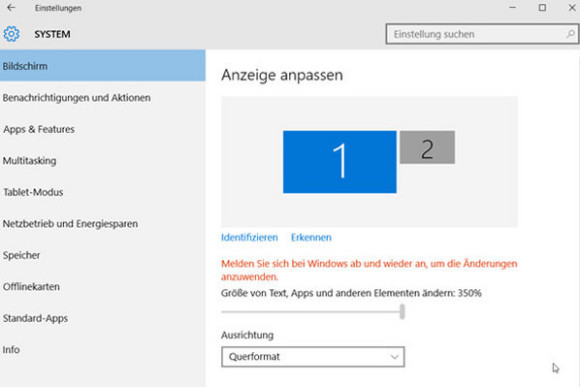
Task: Open the Speicher settings
Action: (x=102, y=255)
